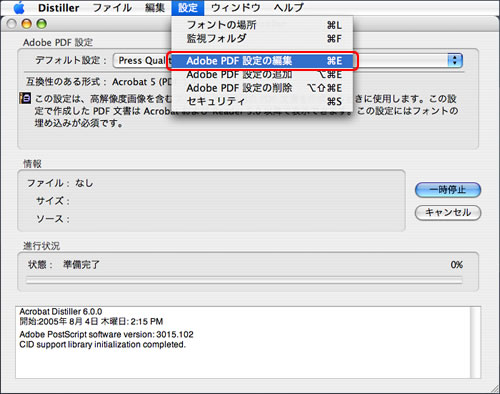Click the 開始 2005年 8月 4日 log line
The height and width of the screenshot is (394, 500).
91,322
